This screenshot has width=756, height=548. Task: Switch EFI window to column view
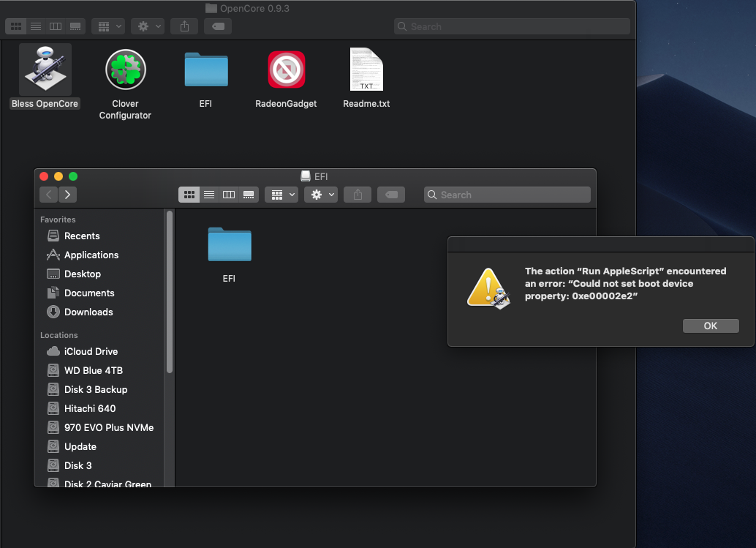coord(229,195)
